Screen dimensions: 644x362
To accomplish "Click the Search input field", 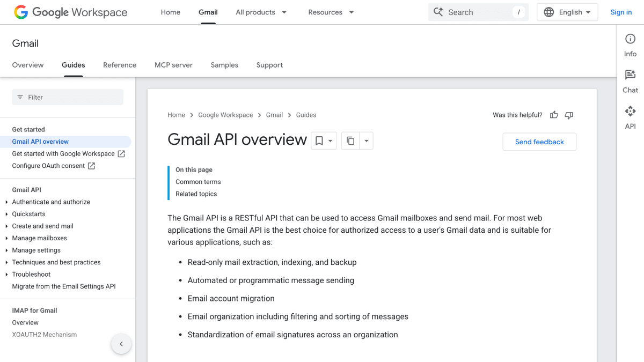I will coord(479,12).
